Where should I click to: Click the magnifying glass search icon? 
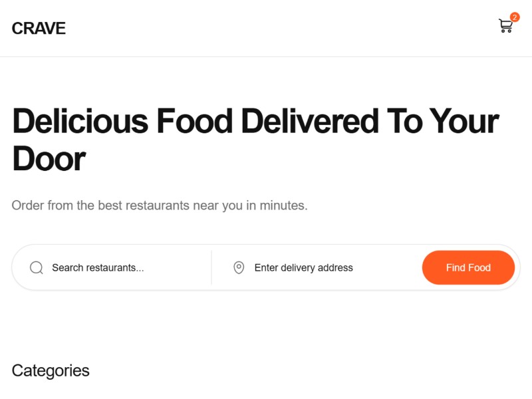tap(37, 267)
